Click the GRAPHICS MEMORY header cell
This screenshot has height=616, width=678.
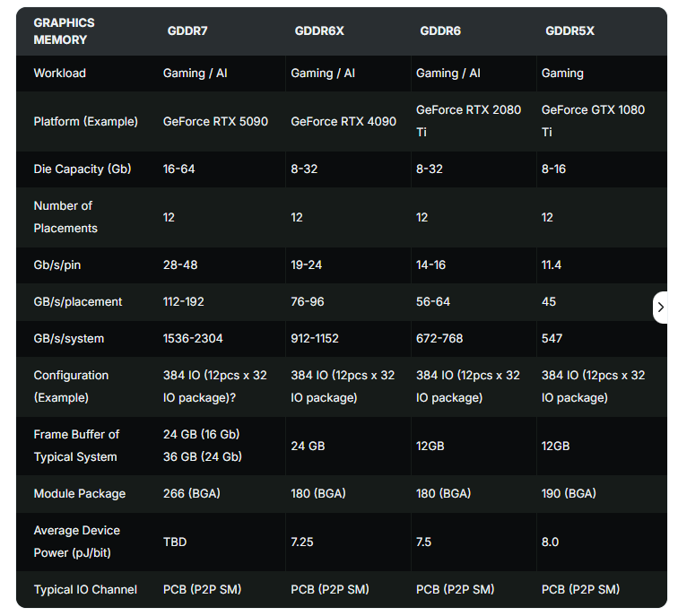click(x=64, y=30)
